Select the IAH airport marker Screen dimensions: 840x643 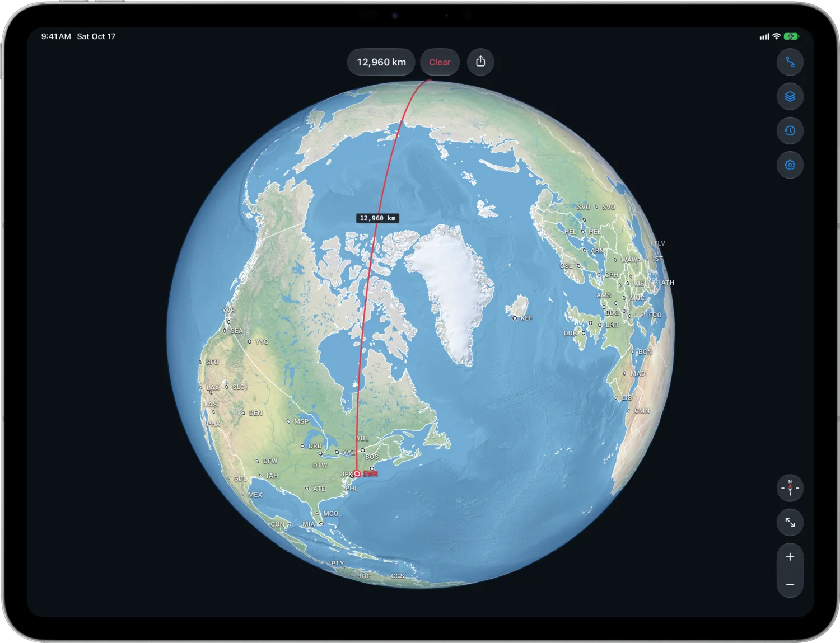pyautogui.click(x=260, y=476)
